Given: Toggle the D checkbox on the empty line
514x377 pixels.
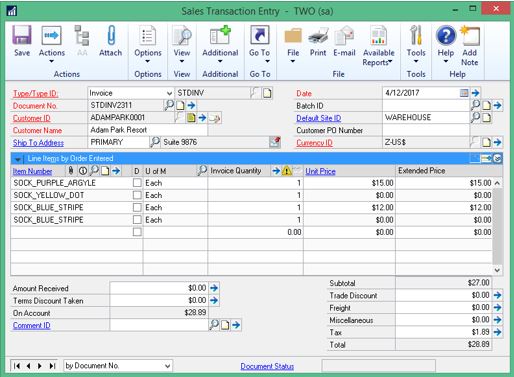Looking at the screenshot, I should point(137,232).
